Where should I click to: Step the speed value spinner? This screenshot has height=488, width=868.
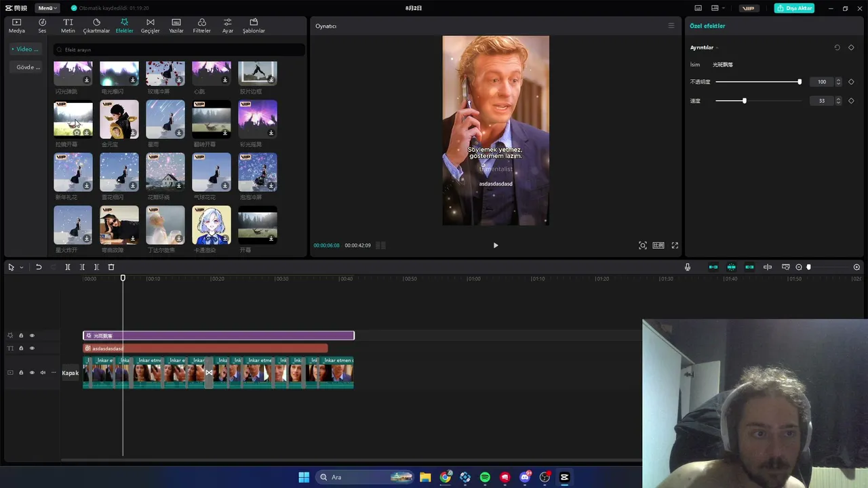point(838,101)
